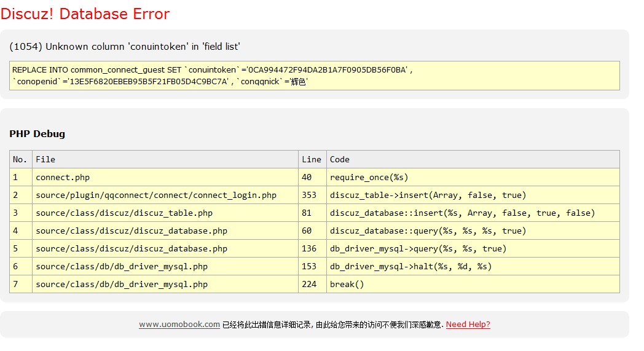The width and height of the screenshot is (644, 351).
Task: Click the Code column header
Action: pyautogui.click(x=340, y=159)
